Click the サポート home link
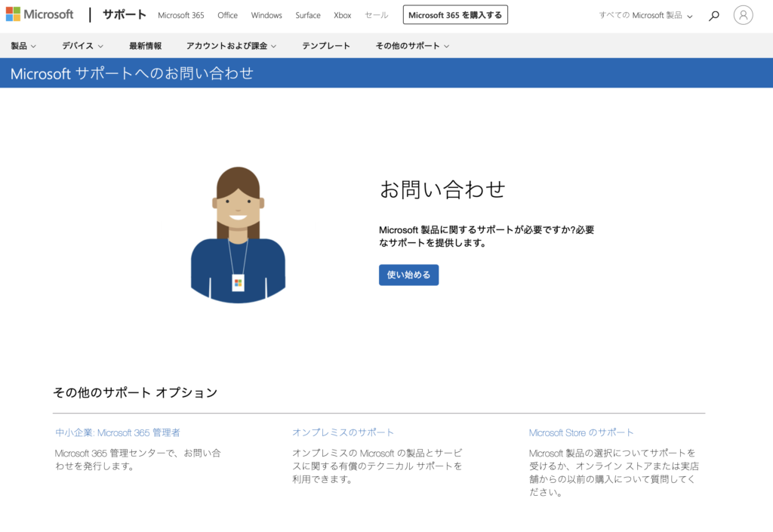 click(125, 15)
